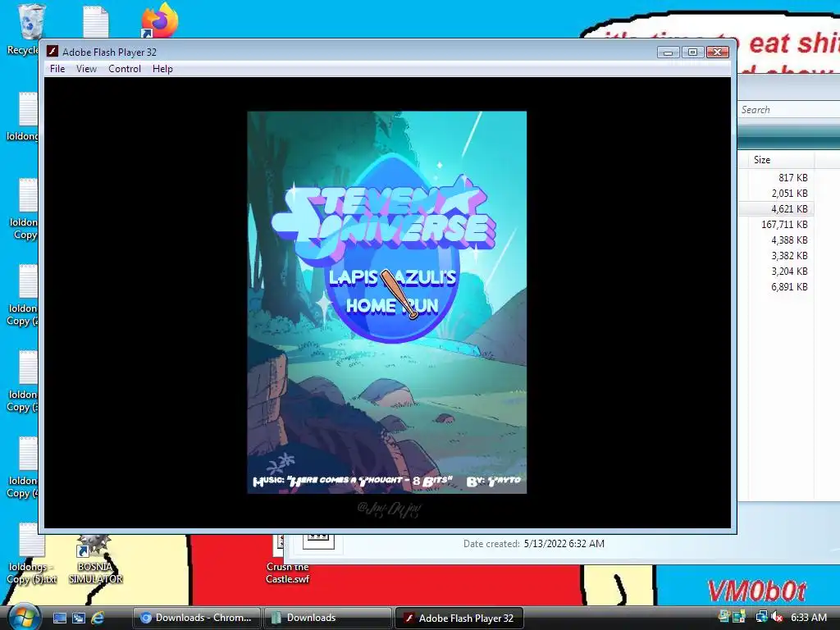Click the Adobe Flash Player 32 taskbar button
840x630 pixels.
[x=459, y=618]
